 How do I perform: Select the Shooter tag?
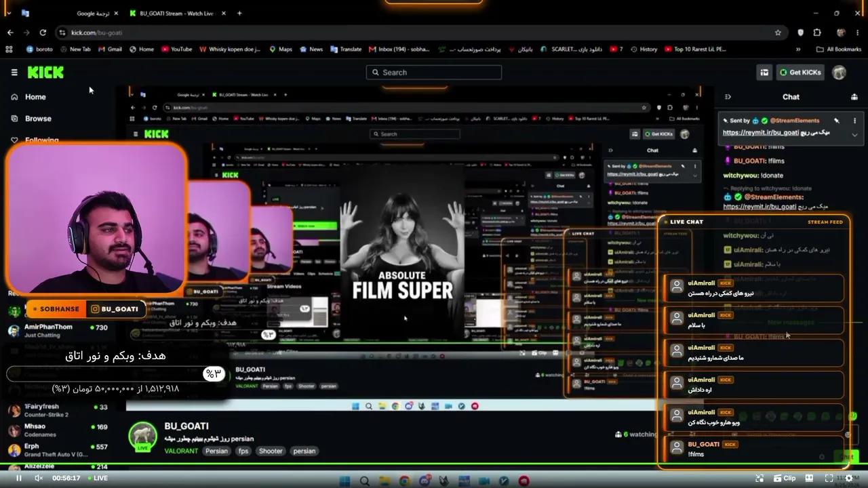click(x=271, y=451)
